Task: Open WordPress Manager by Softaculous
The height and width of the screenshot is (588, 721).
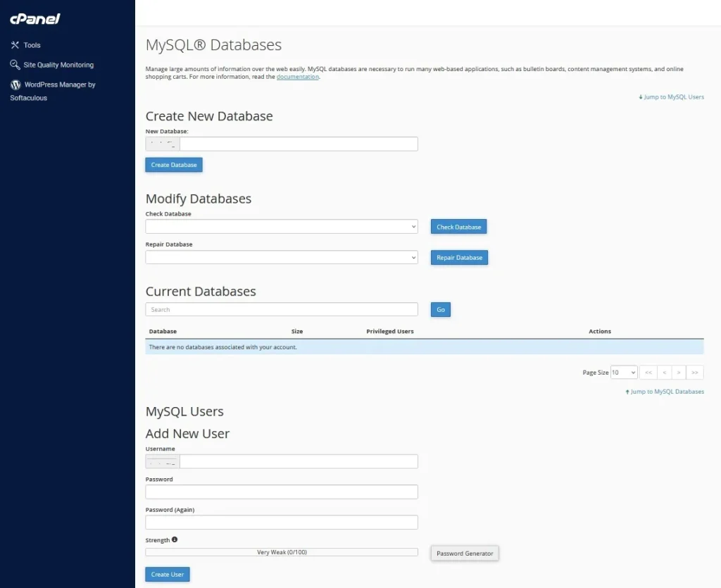Action: pos(59,85)
